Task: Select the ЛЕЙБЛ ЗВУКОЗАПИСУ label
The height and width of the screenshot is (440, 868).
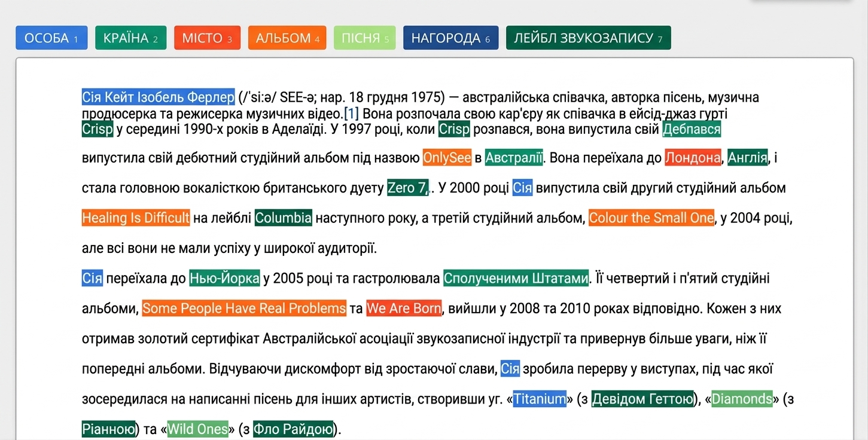Action: pyautogui.click(x=589, y=38)
